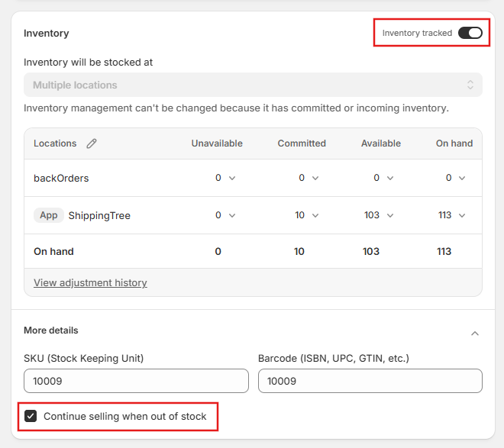504x448 pixels.
Task: Toggle the Inventory tracked switch
Action: tap(470, 33)
